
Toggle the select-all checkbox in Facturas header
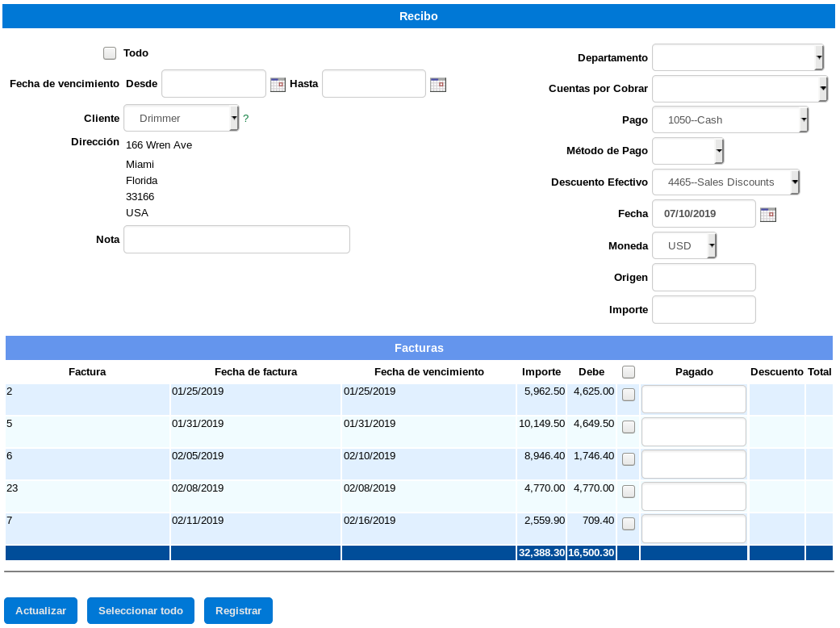click(x=629, y=372)
